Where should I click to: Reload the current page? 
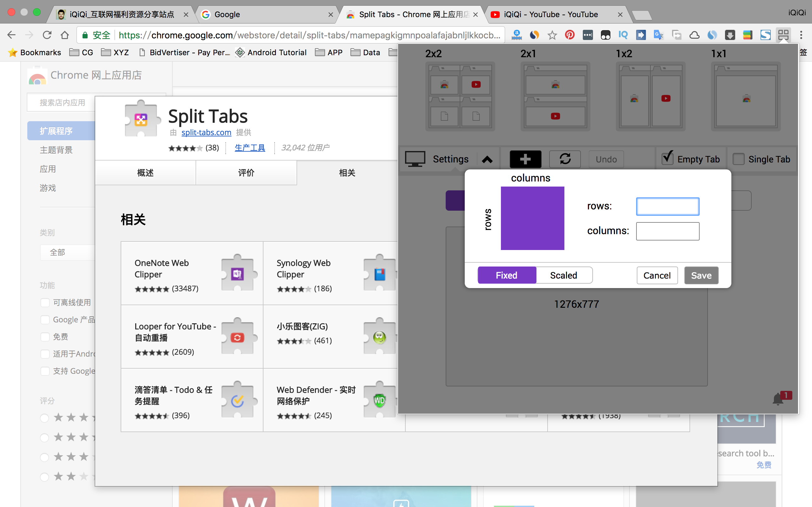pos(47,35)
